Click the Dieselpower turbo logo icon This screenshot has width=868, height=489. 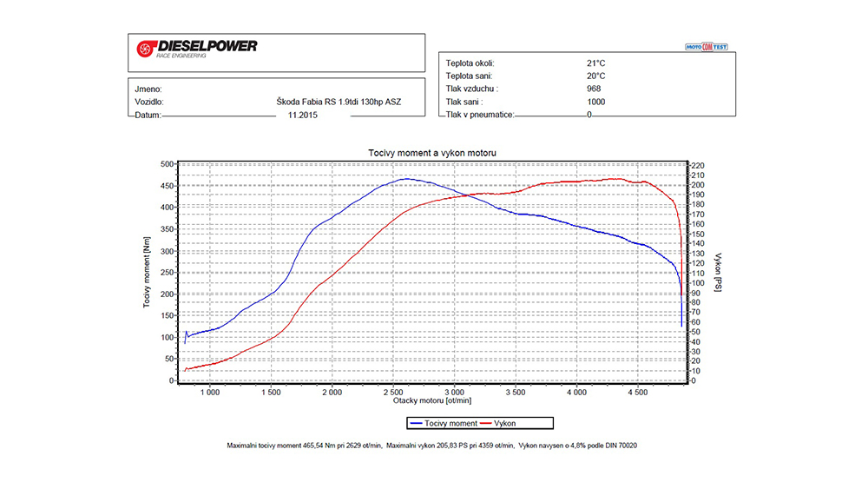point(144,49)
